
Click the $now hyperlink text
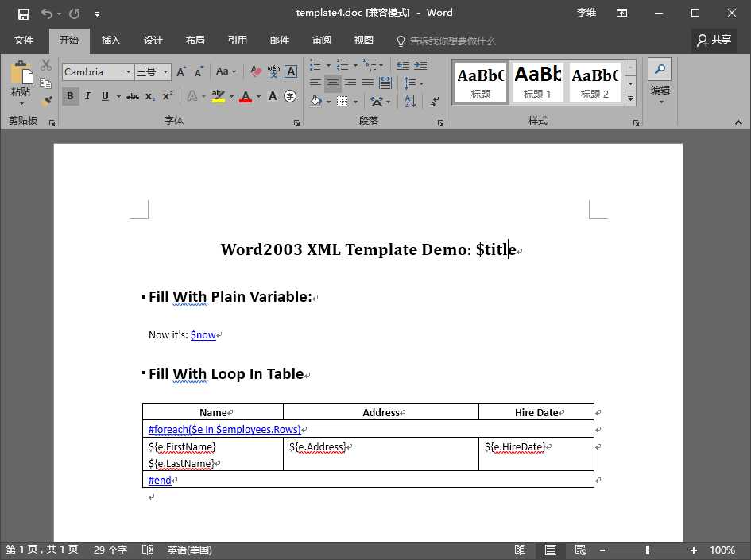203,335
